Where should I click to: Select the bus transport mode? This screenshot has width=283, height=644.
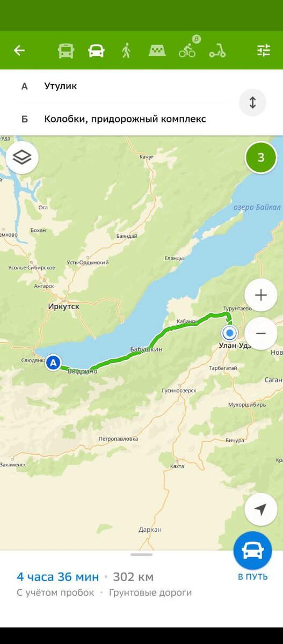(x=66, y=51)
